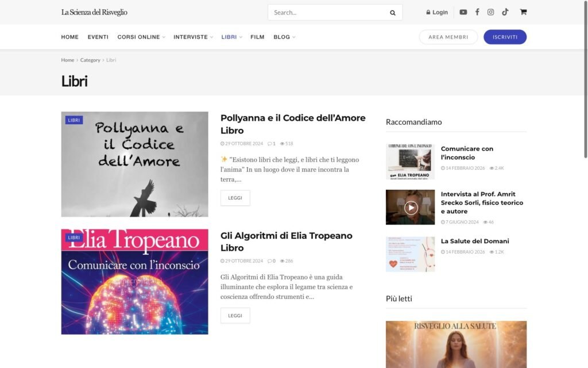Expand the CORSI ONLINE dropdown menu
588x368 pixels.
(141, 37)
